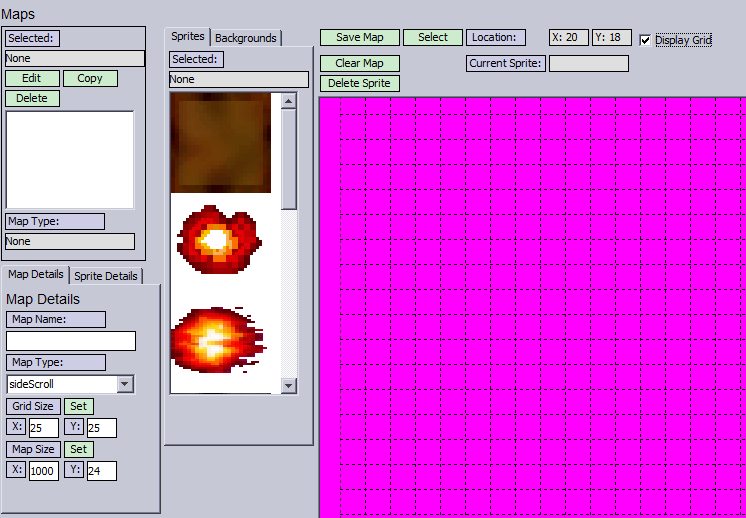Select the red explosion ring sprite
The image size is (746, 518).
tap(220, 239)
